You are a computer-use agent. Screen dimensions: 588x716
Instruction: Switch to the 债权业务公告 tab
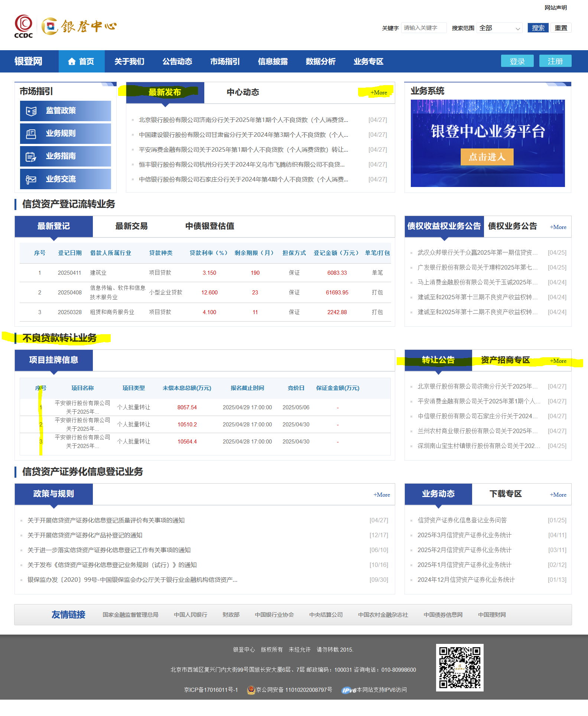[513, 226]
